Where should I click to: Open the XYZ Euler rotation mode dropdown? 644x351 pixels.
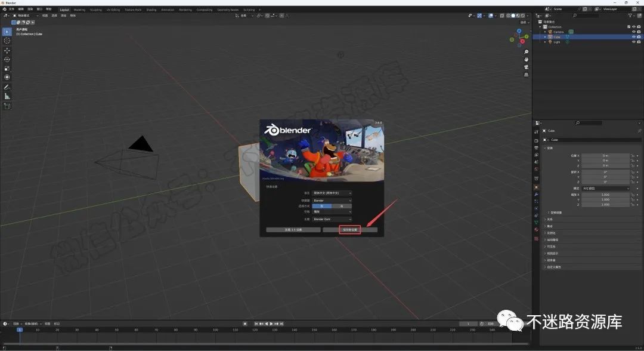[x=605, y=188]
